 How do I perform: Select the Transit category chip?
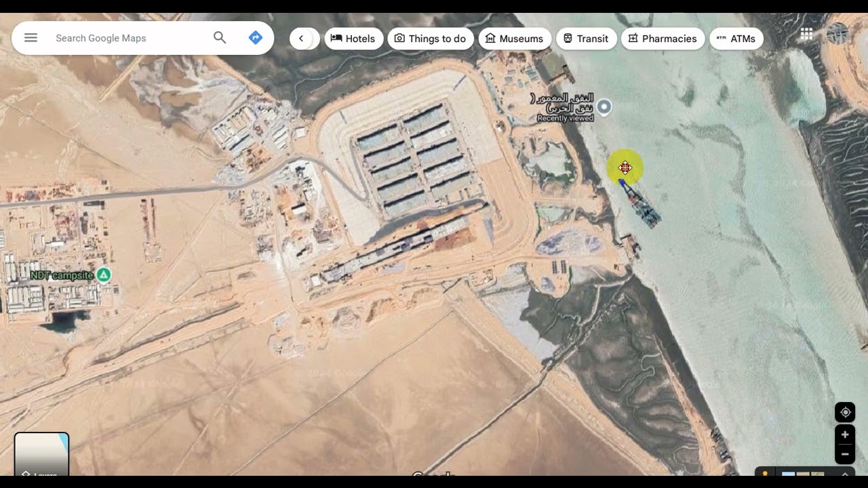(586, 39)
